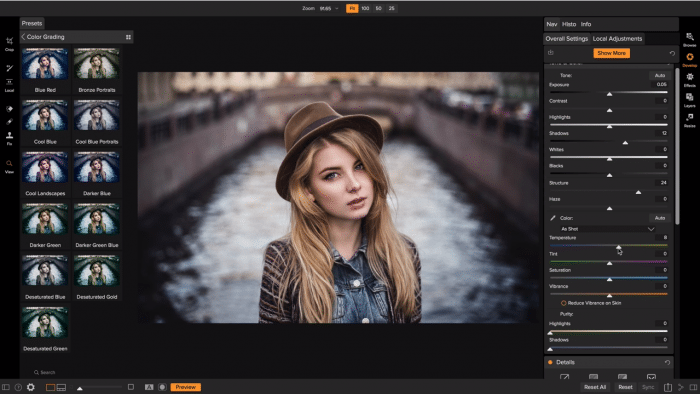Click the Tone Auto button
The height and width of the screenshot is (394, 700).
pos(660,75)
